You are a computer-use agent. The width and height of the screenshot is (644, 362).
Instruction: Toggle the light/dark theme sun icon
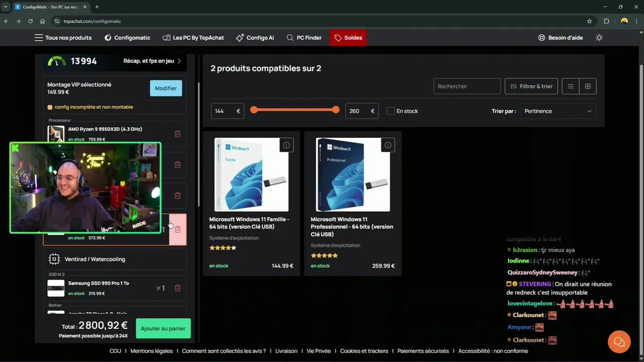click(x=599, y=38)
